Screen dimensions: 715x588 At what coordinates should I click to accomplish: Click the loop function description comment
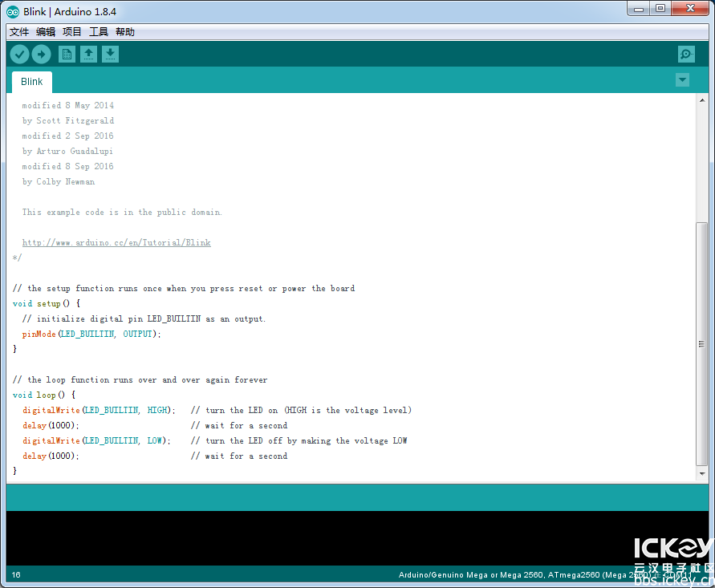tap(140, 380)
